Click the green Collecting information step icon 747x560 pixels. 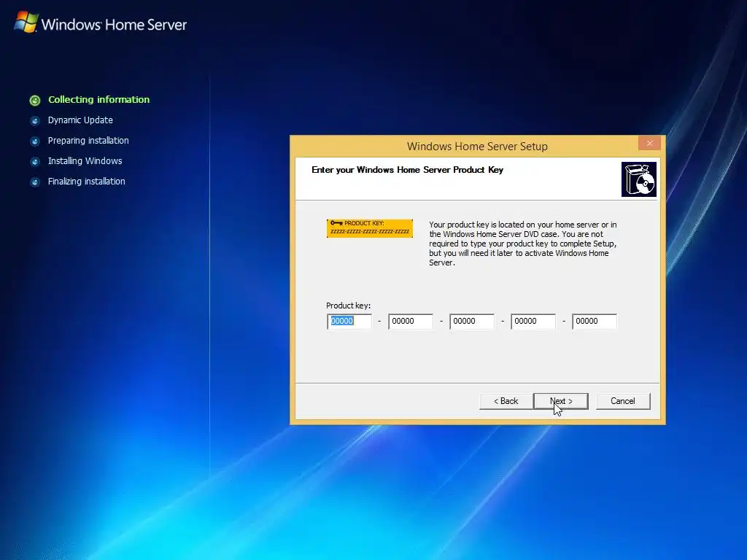(35, 100)
